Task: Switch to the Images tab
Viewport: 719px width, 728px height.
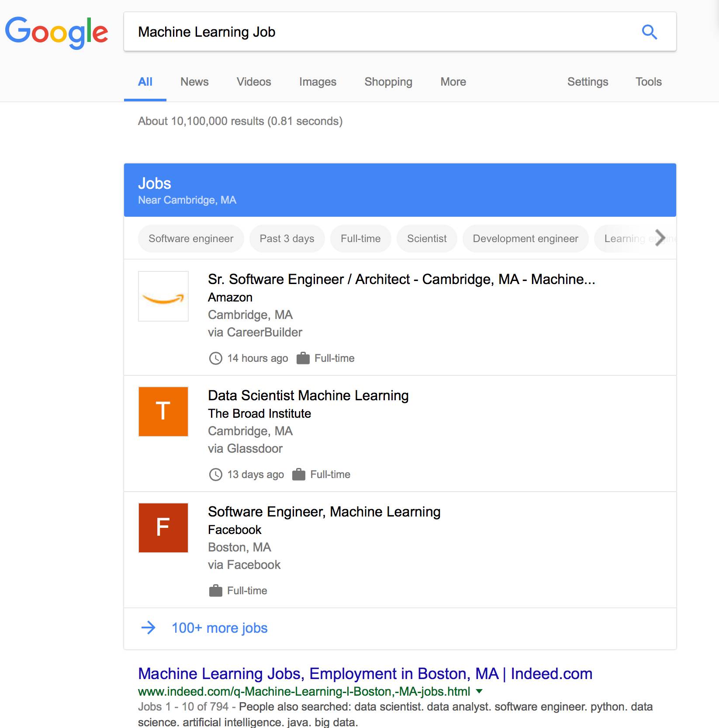Action: (x=318, y=82)
